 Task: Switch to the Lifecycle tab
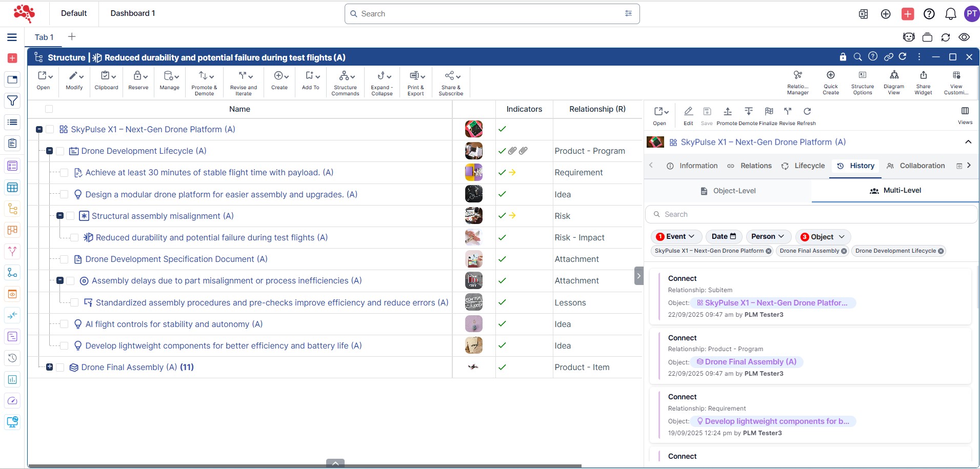[x=803, y=166]
